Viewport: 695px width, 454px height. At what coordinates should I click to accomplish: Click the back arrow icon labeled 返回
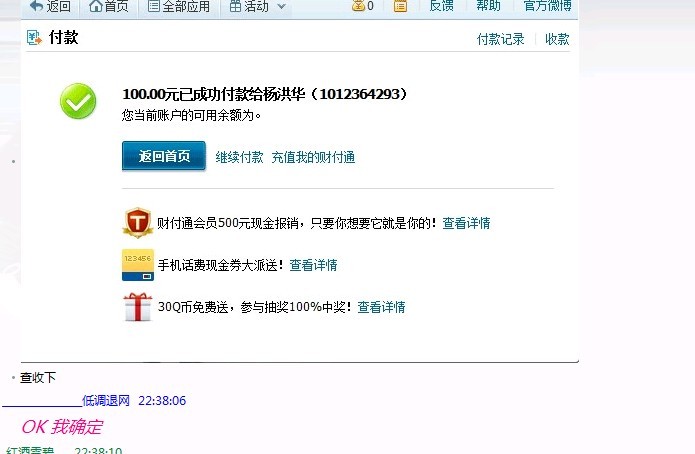point(36,6)
